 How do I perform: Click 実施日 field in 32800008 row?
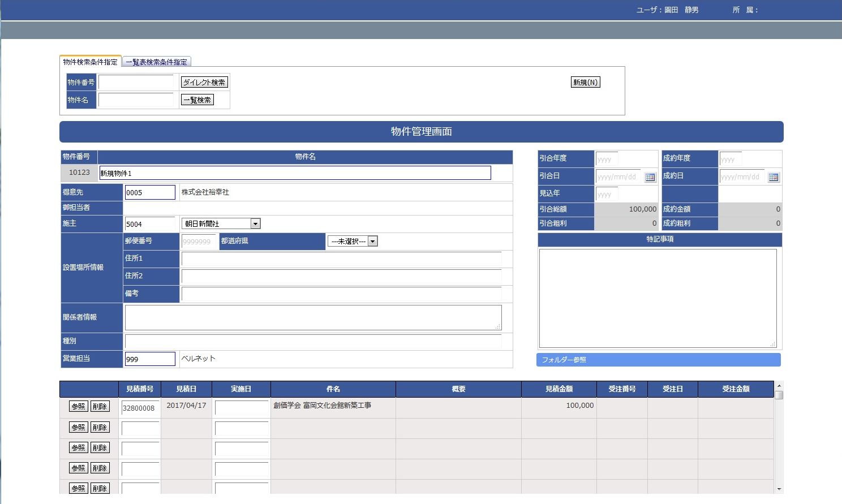point(242,408)
